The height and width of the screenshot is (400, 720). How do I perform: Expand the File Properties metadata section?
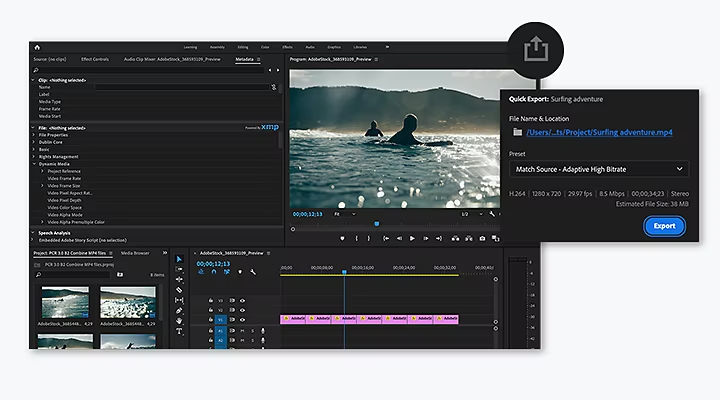[35, 135]
